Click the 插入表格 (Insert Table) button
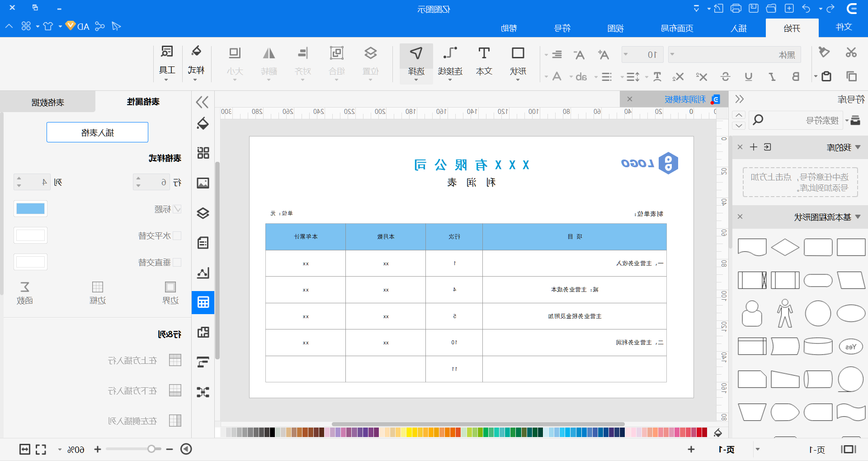 (97, 132)
